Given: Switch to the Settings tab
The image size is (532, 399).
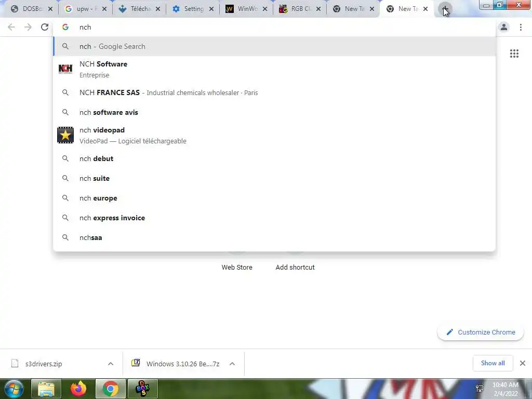Looking at the screenshot, I should pyautogui.click(x=190, y=9).
